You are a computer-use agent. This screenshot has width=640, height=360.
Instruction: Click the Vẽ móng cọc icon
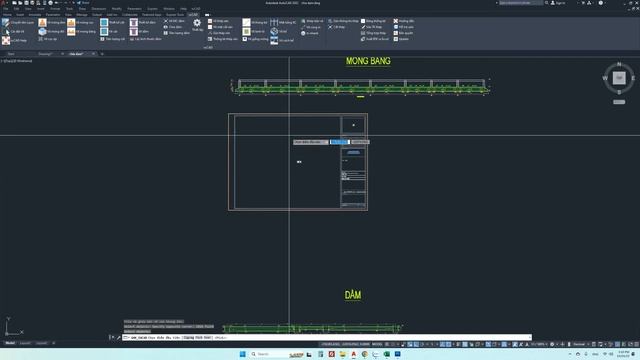click(71, 22)
